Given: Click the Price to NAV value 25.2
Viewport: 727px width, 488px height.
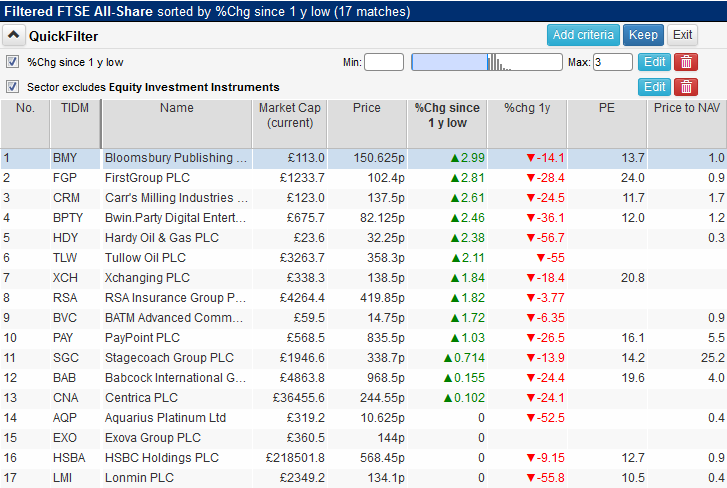Looking at the screenshot, I should [713, 358].
